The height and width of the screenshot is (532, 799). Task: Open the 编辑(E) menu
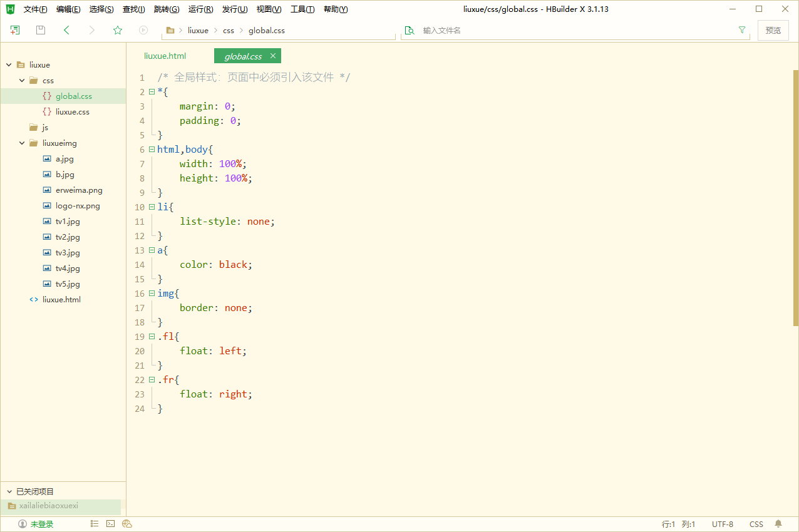coord(68,9)
